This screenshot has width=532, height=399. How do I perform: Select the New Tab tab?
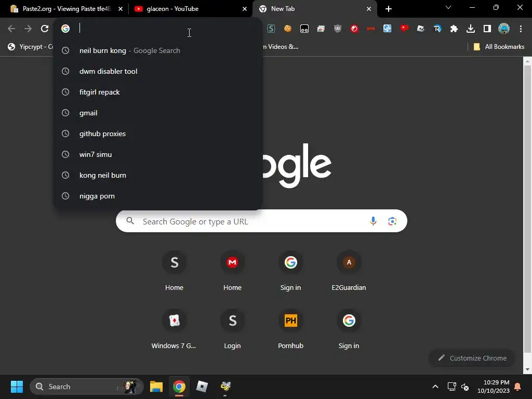[314, 9]
